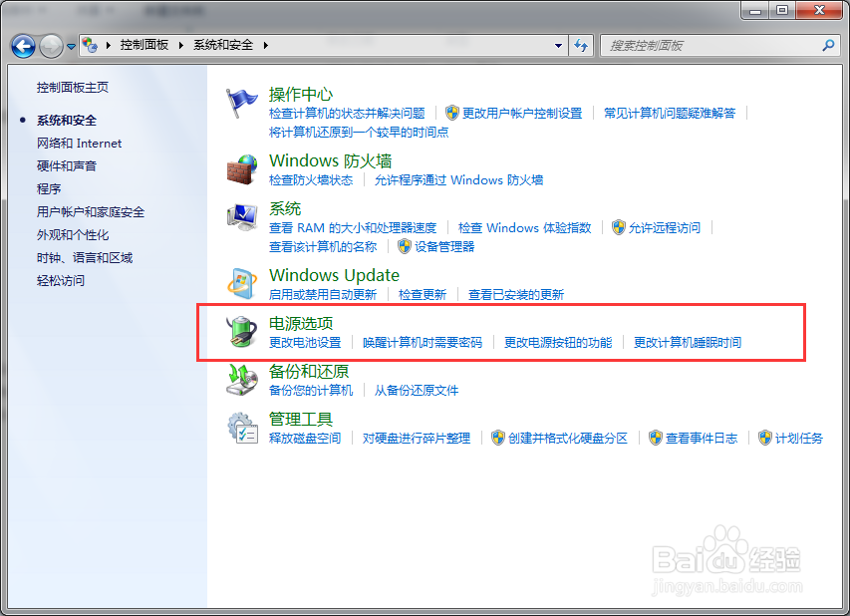The height and width of the screenshot is (616, 850).
Task: Click 从备份还原文件 link
Action: click(x=417, y=391)
